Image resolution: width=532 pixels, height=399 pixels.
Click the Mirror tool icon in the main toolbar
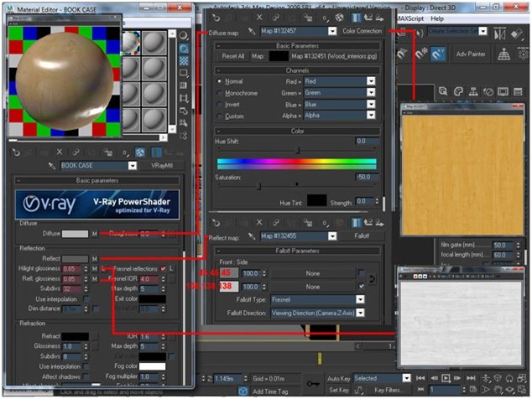(500, 34)
